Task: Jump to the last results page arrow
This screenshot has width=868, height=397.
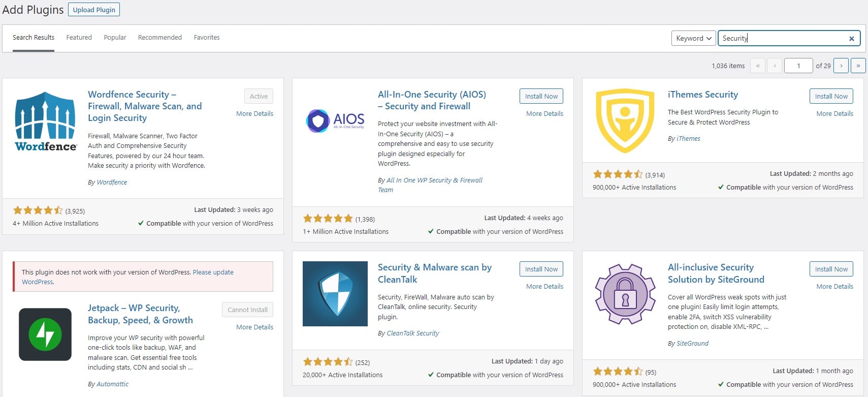Action: [858, 66]
